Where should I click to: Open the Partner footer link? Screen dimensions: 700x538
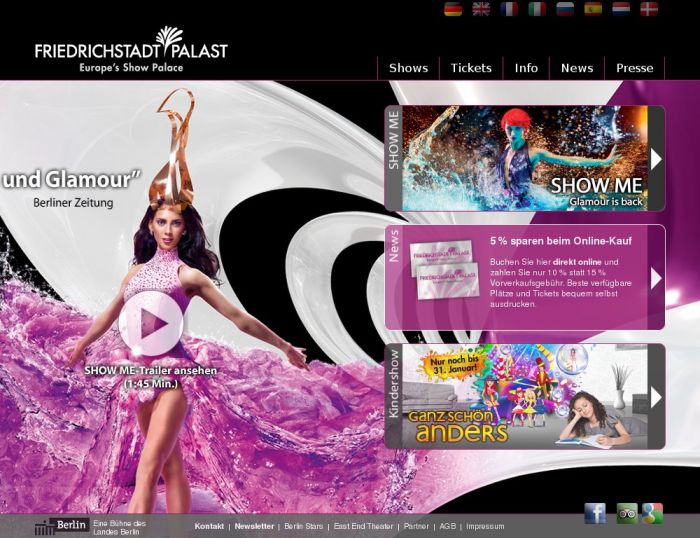416,526
